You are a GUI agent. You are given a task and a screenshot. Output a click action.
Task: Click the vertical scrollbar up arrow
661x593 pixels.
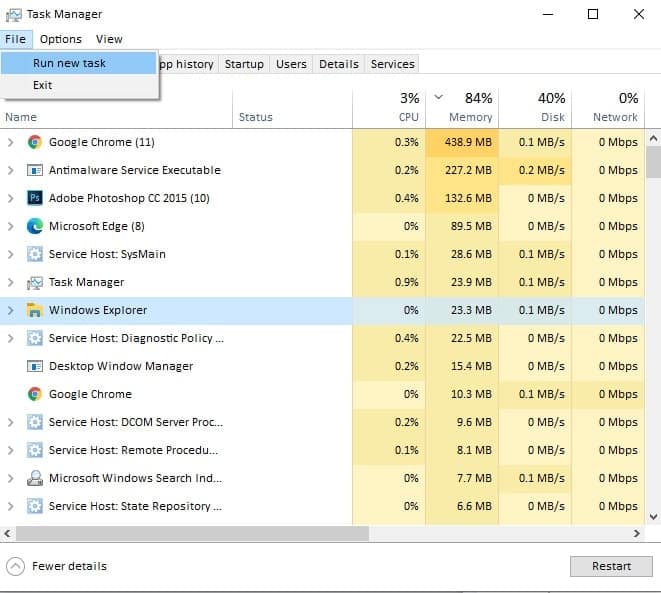click(x=653, y=138)
